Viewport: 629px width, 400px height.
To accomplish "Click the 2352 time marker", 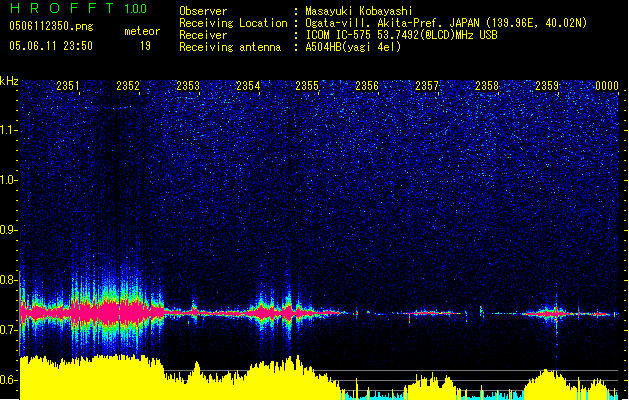I will click(x=128, y=86).
